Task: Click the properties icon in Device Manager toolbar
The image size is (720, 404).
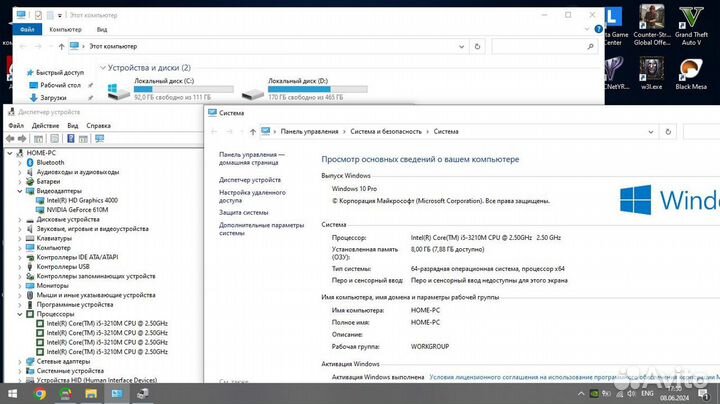Action: pos(55,139)
